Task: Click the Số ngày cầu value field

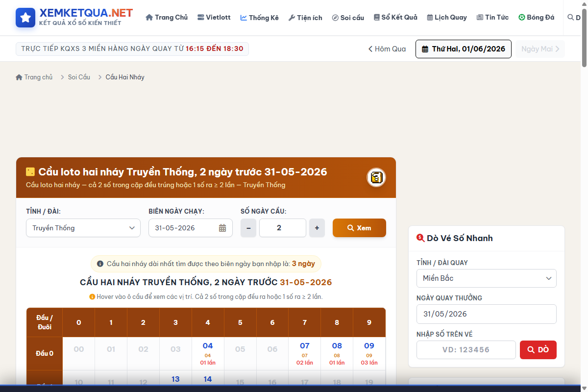Action: pos(283,228)
